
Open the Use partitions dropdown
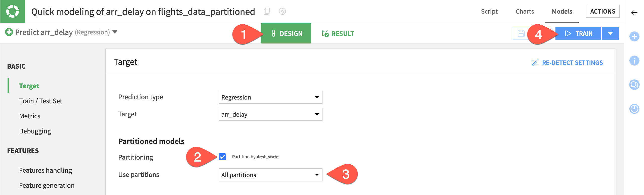pyautogui.click(x=270, y=175)
